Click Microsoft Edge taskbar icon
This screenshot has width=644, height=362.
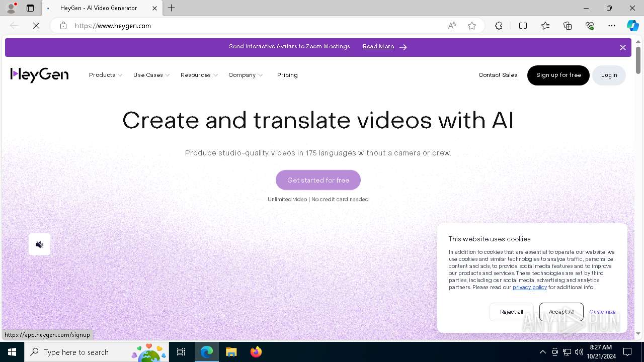coord(207,352)
